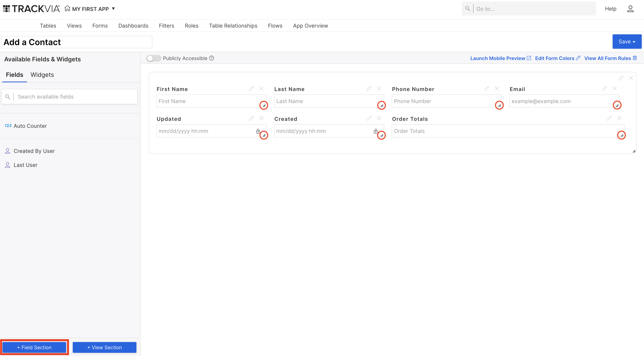Open the My First App dropdown arrow

(x=113, y=9)
